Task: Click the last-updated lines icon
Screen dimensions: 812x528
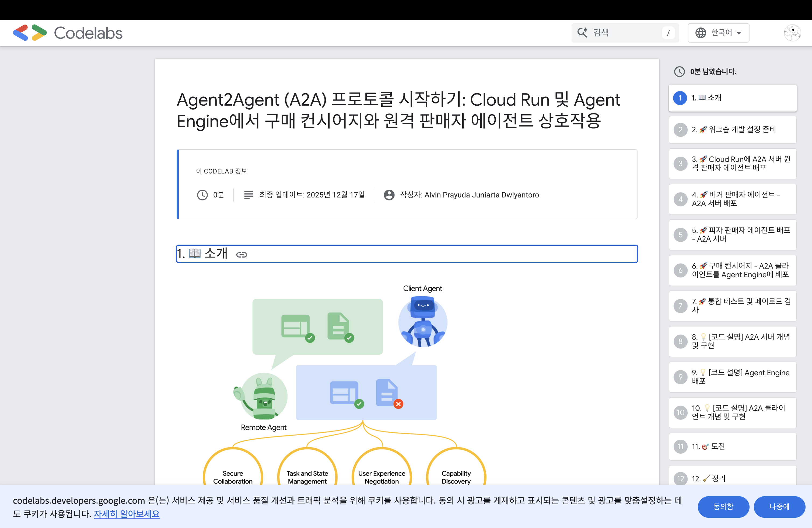Action: tap(248, 195)
